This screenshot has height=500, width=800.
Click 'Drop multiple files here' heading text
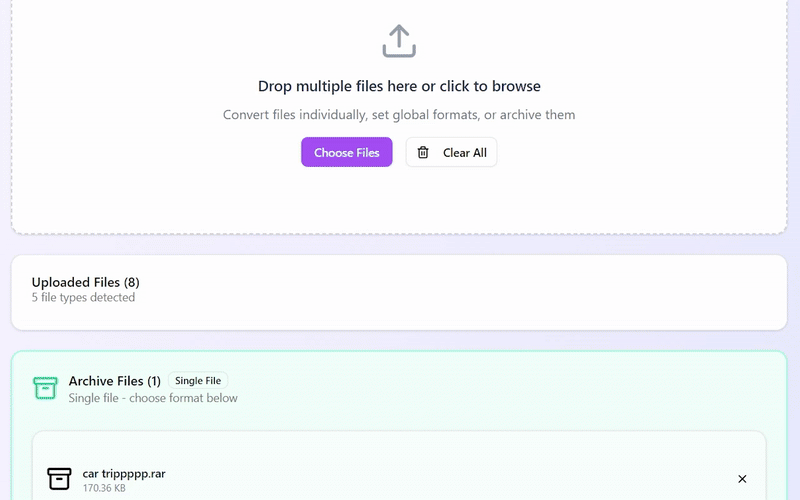coord(399,86)
